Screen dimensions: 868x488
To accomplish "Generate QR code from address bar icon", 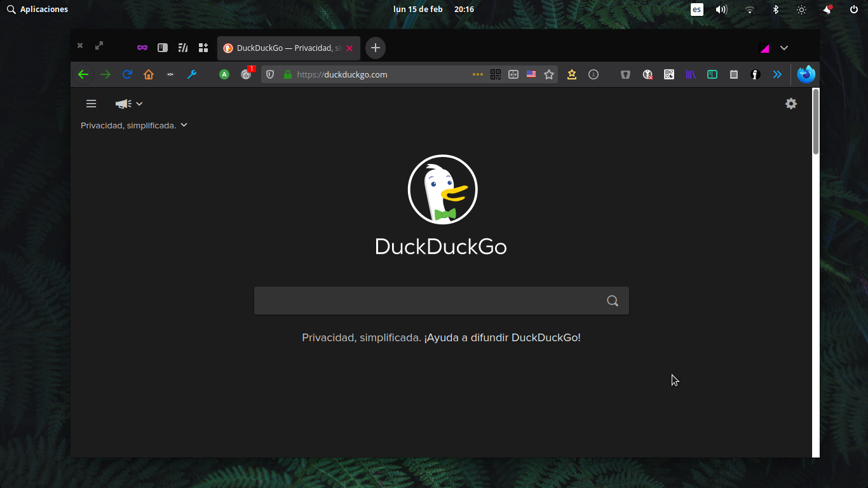I will 496,74.
